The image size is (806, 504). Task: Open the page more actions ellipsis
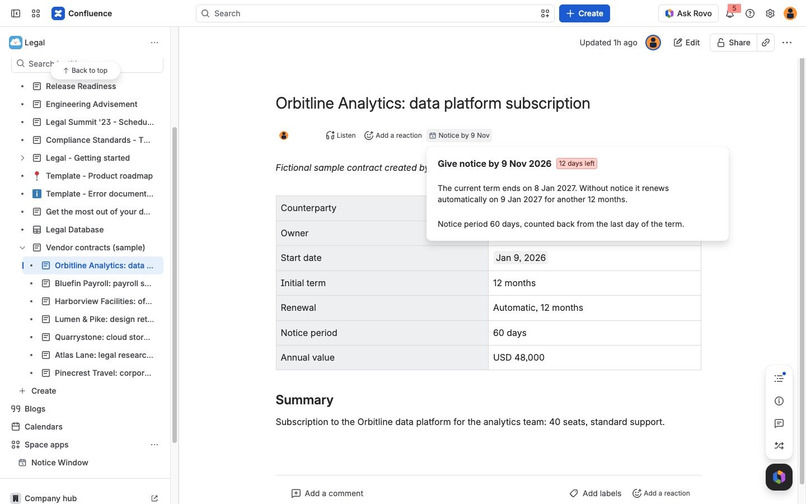click(x=786, y=43)
